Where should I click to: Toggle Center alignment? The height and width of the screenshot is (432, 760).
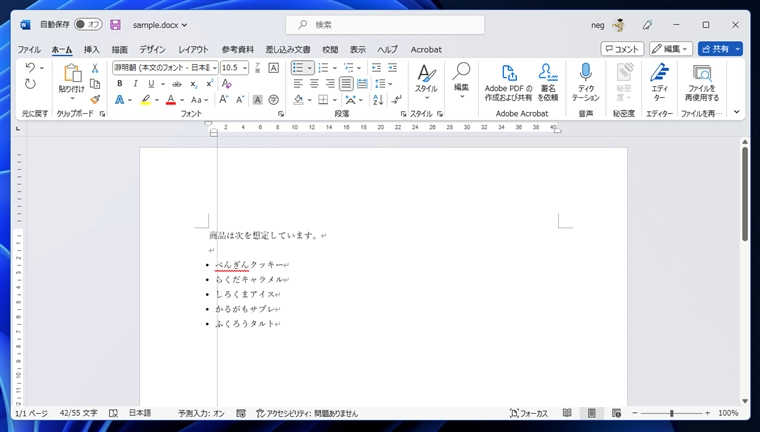pos(314,84)
